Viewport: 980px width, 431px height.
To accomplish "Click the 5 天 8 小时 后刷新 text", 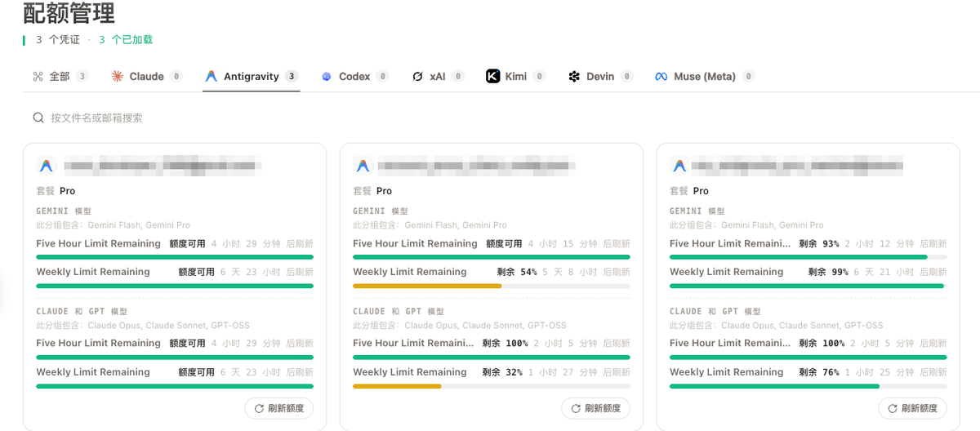I will (x=586, y=272).
